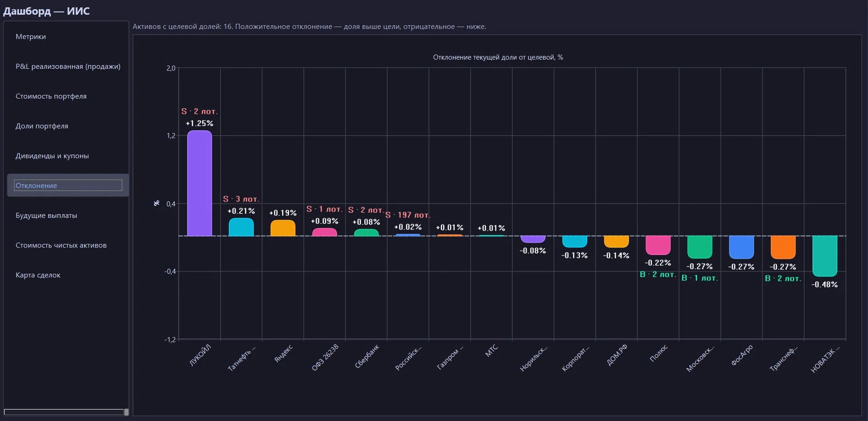This screenshot has width=868, height=421.
Task: Click the active Отклонение menu item
Action: [x=68, y=185]
